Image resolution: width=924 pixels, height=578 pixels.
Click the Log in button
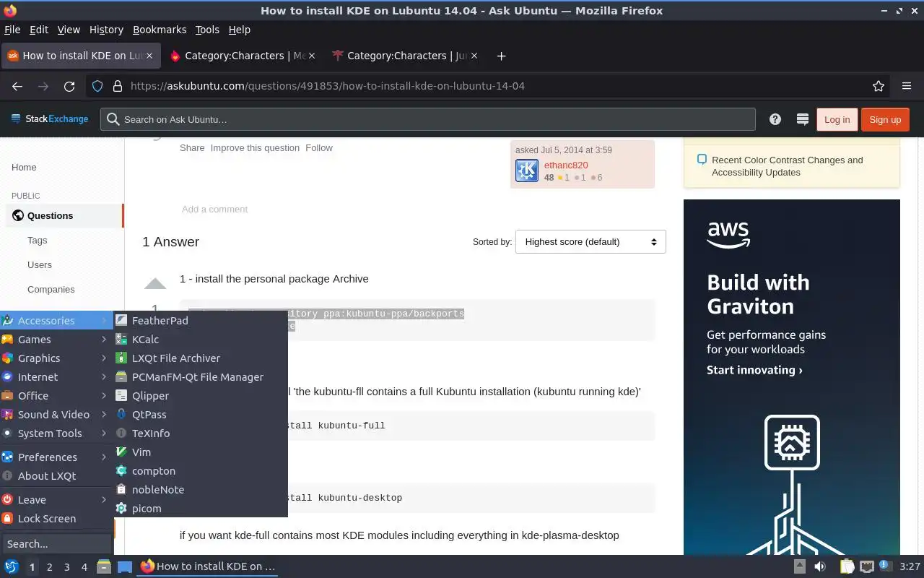tap(837, 119)
